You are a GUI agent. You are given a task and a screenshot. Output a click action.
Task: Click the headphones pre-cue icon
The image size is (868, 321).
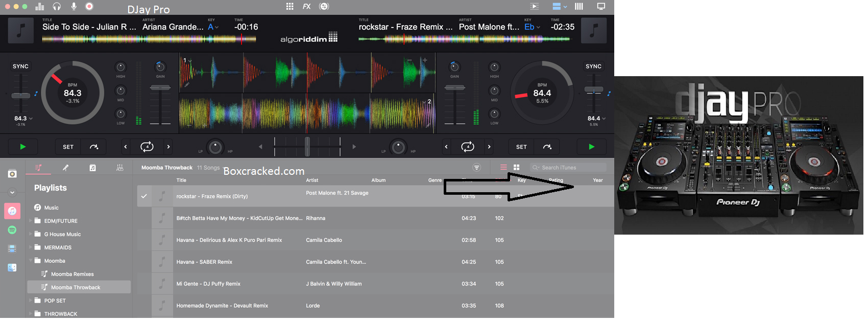pyautogui.click(x=57, y=7)
